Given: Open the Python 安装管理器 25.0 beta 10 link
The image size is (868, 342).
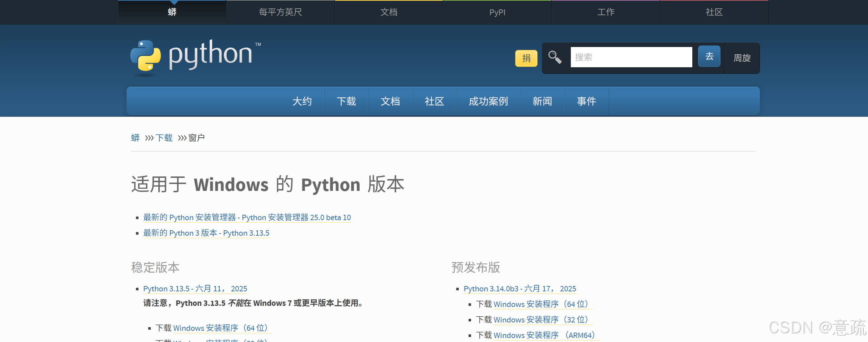Looking at the screenshot, I should (247, 217).
